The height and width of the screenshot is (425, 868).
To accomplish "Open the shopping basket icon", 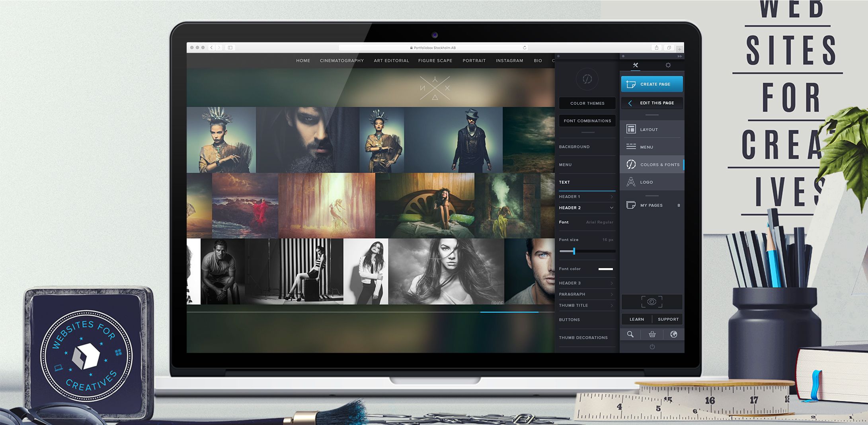I will tap(652, 334).
